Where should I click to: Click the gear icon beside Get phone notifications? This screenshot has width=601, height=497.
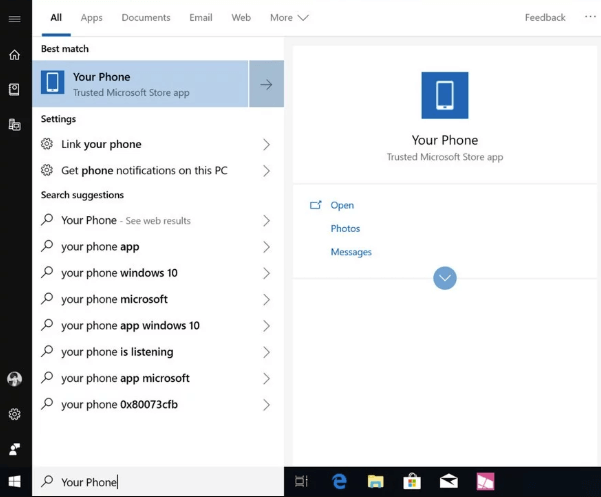(x=47, y=170)
